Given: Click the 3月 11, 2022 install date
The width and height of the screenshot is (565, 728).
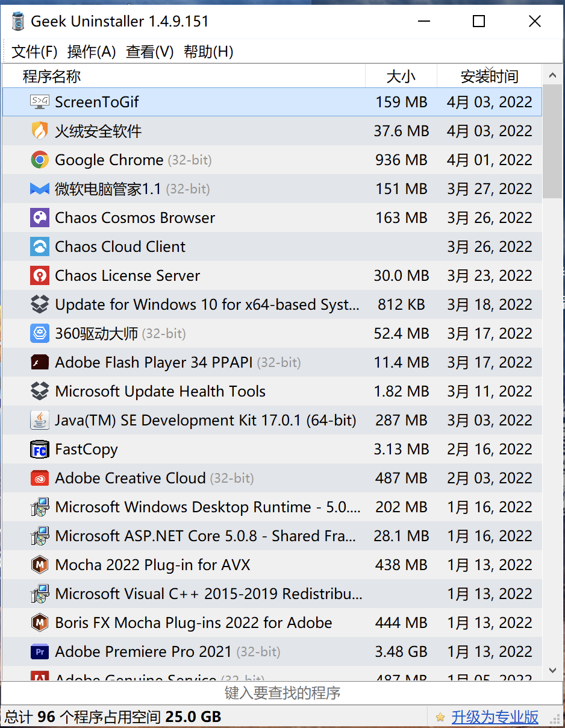Looking at the screenshot, I should [490, 391].
